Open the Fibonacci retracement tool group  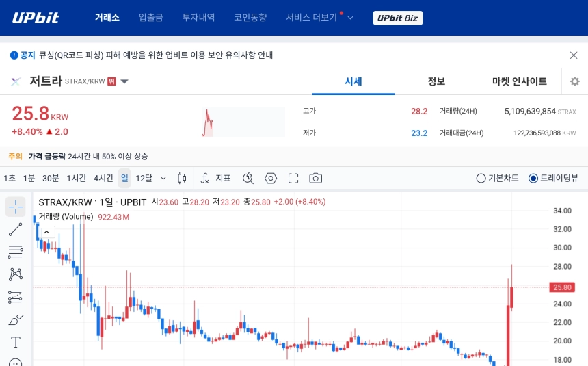coord(15,252)
